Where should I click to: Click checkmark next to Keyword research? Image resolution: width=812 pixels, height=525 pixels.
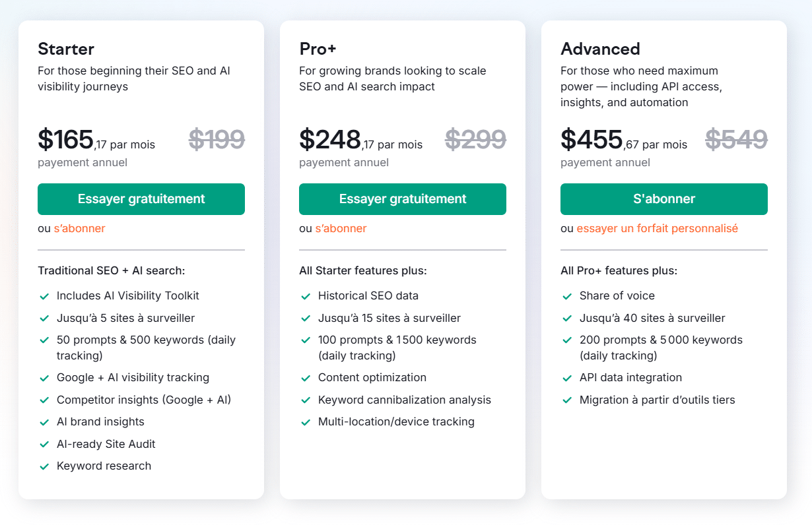tap(44, 466)
